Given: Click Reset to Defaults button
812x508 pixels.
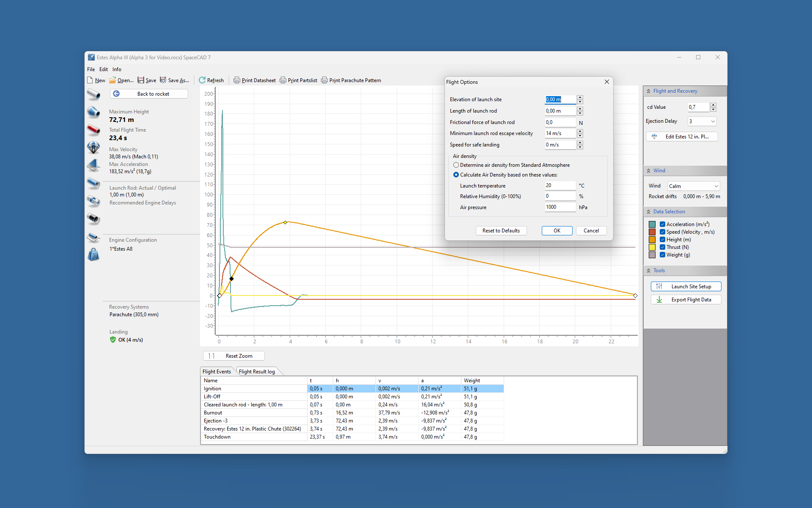Looking at the screenshot, I should coord(501,231).
